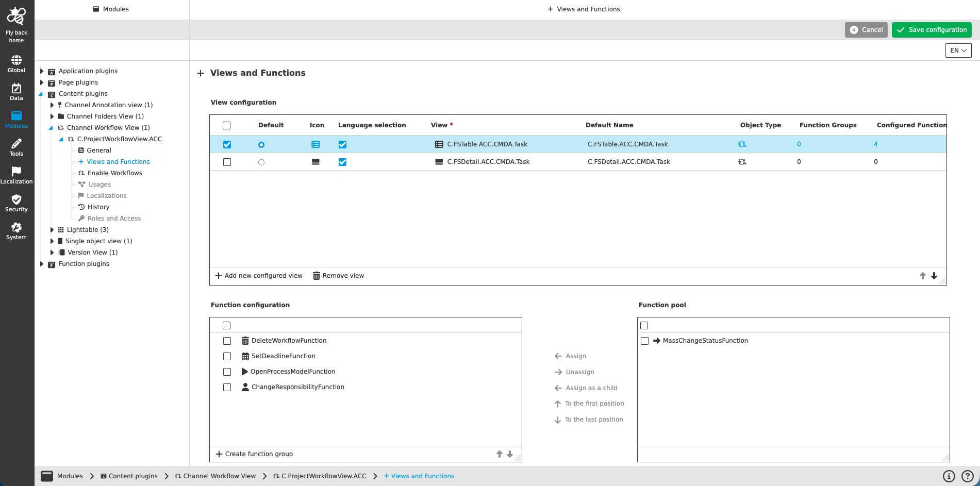Open the help question mark icon
The width and height of the screenshot is (980, 486).
pos(967,476)
